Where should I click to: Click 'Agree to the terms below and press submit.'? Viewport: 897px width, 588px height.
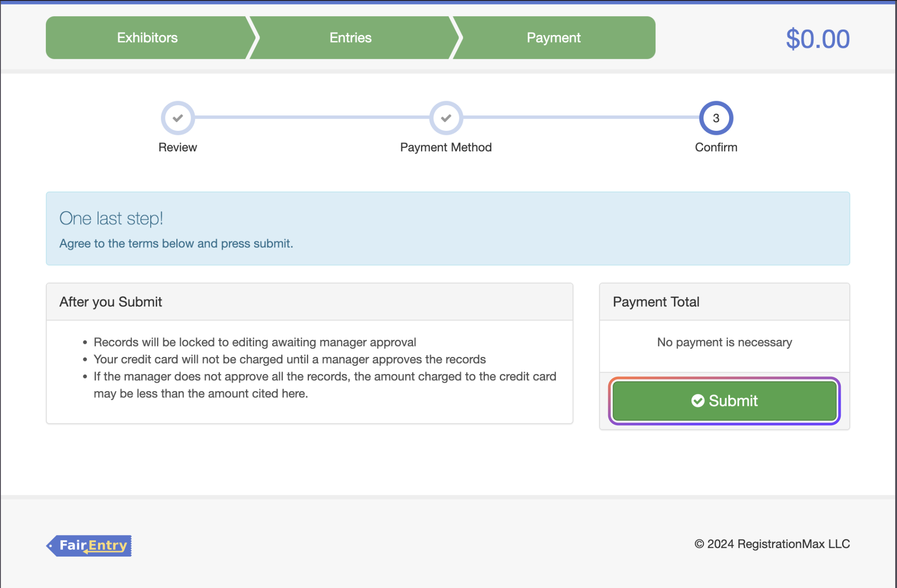coord(176,244)
